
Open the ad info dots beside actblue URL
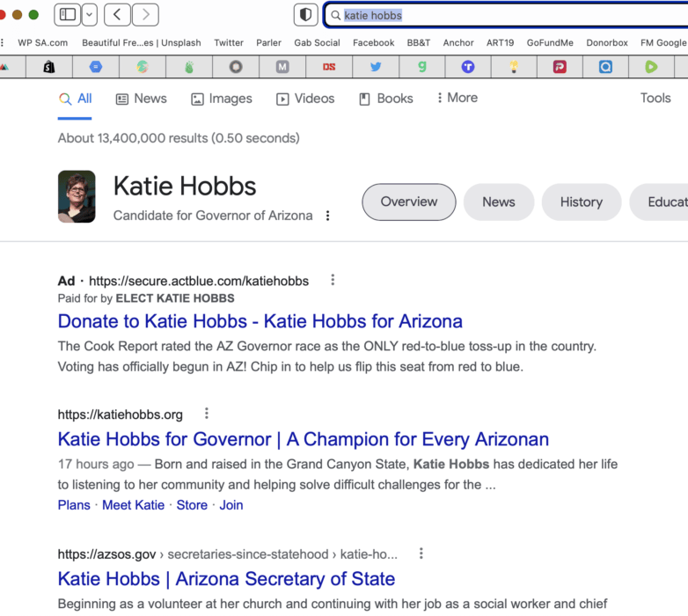tap(333, 280)
